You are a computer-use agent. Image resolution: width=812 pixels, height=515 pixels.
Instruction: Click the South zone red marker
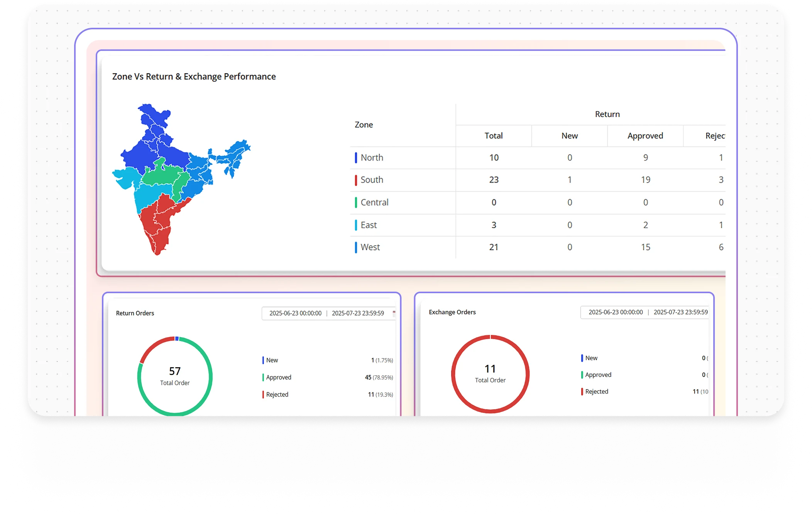tap(355, 180)
